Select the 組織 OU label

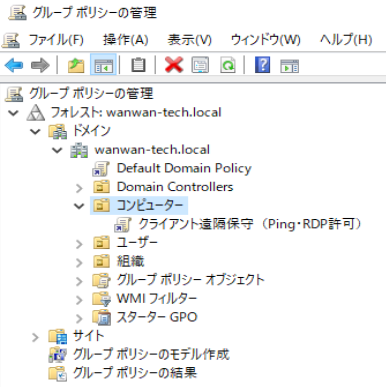130,261
